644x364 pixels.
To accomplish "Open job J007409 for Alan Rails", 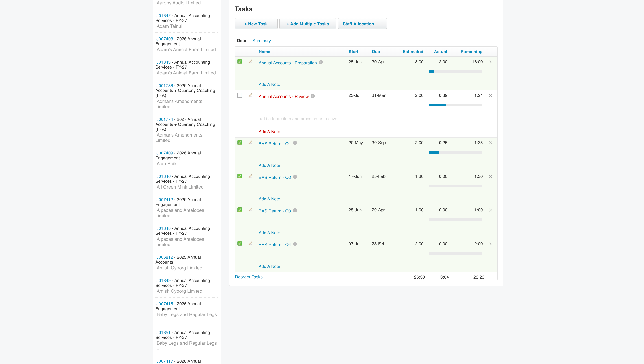I will click(165, 153).
